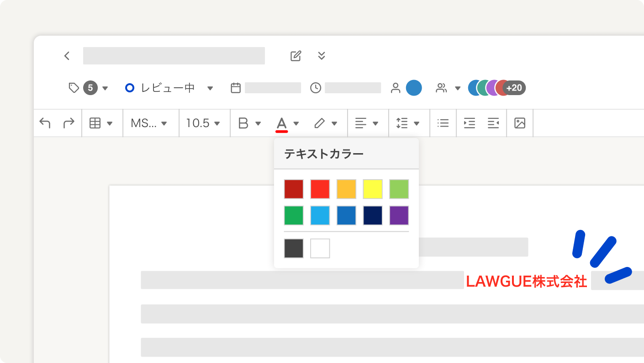This screenshot has width=644, height=363.
Task: Click the highlighter pen icon
Action: pos(320,123)
